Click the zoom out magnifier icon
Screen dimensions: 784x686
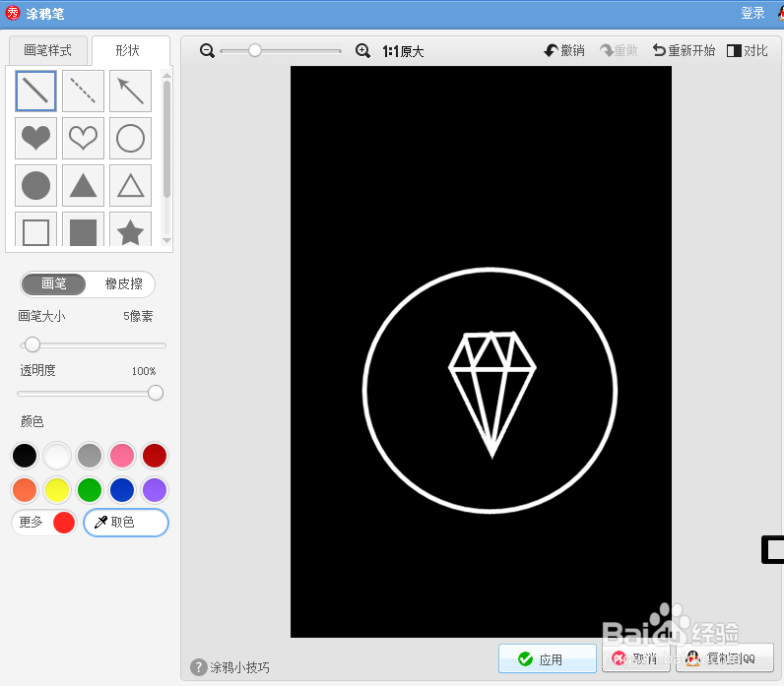(207, 51)
